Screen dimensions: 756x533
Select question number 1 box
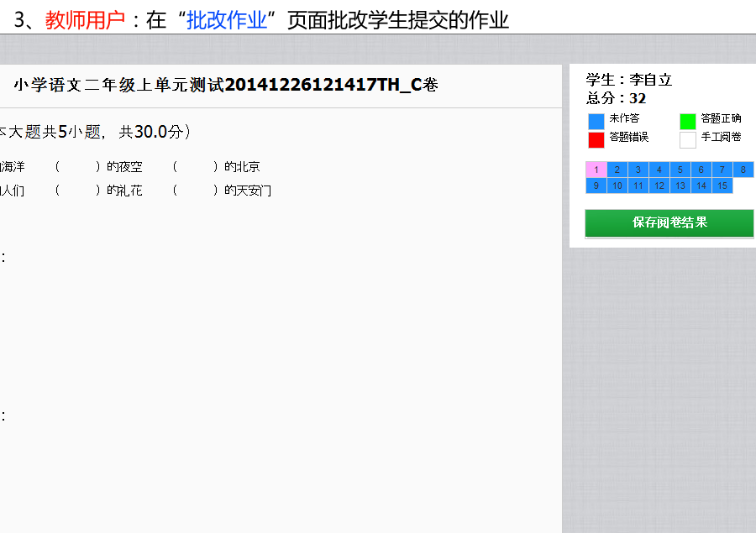(x=596, y=170)
